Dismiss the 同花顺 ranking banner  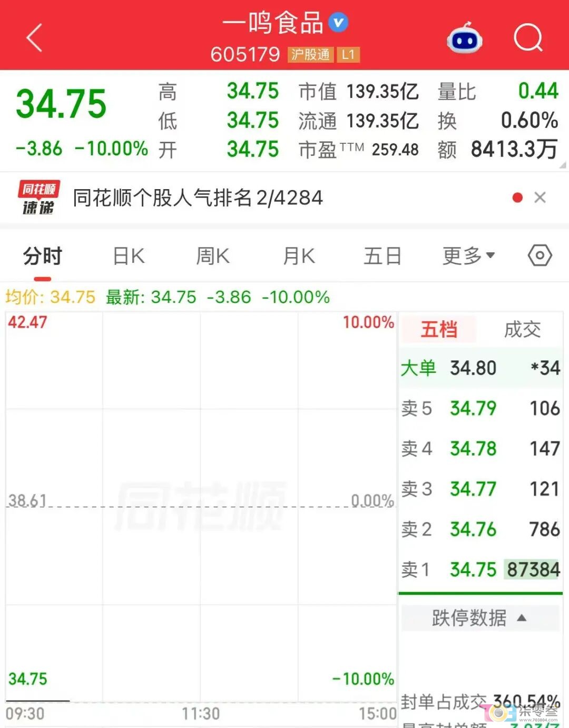[540, 198]
